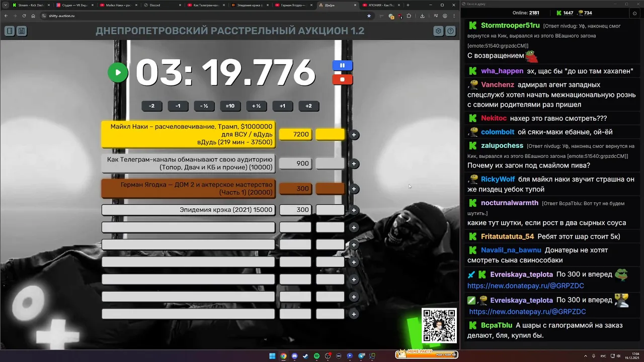Edit the Майкл Наки lot name field
644x362 pixels.
[x=188, y=134]
